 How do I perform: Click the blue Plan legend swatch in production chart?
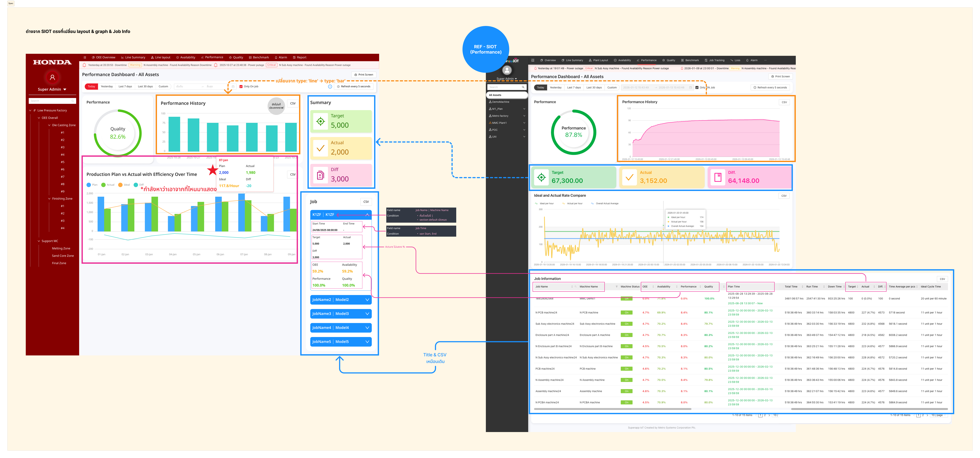coord(89,185)
